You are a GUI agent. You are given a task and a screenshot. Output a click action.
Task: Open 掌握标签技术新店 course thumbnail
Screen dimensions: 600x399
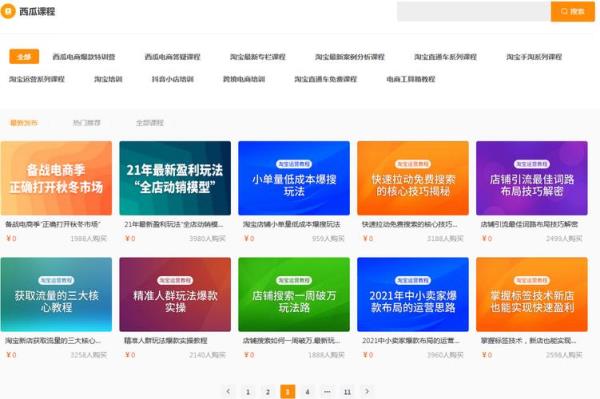pos(532,294)
